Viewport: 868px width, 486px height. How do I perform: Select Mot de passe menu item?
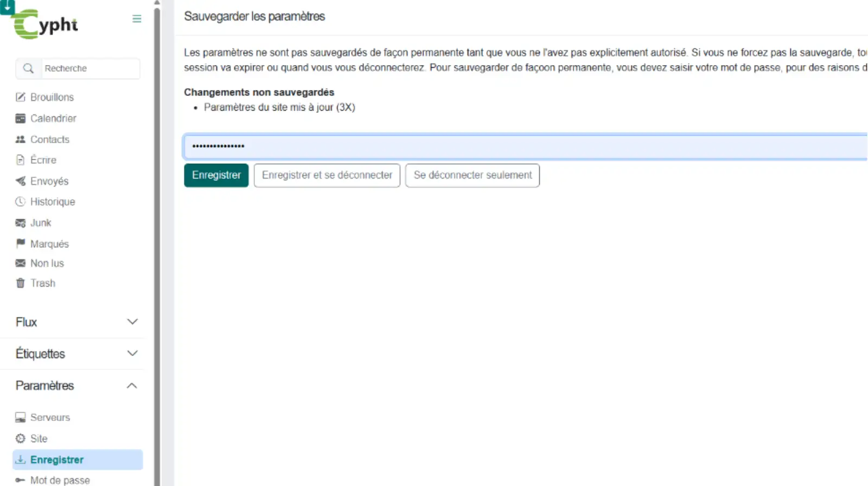tap(60, 480)
